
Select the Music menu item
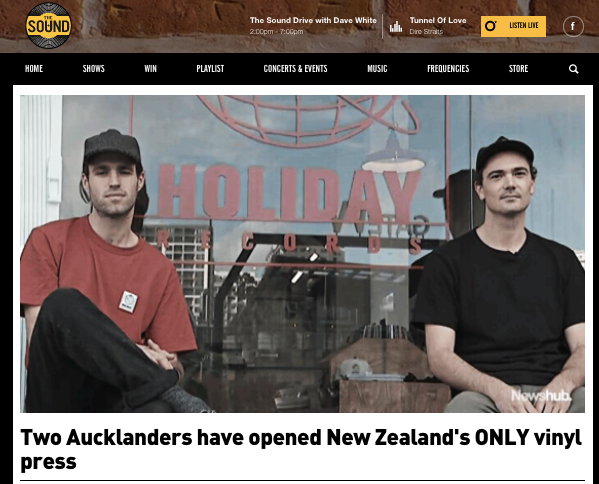377,69
